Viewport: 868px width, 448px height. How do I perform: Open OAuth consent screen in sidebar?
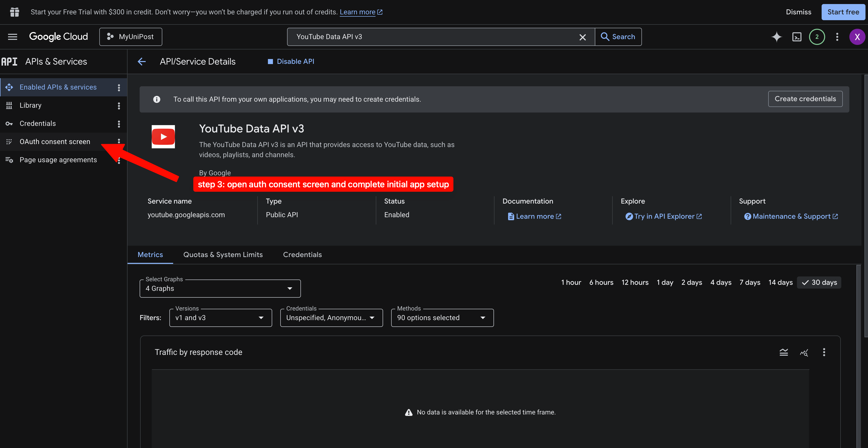pyautogui.click(x=55, y=142)
